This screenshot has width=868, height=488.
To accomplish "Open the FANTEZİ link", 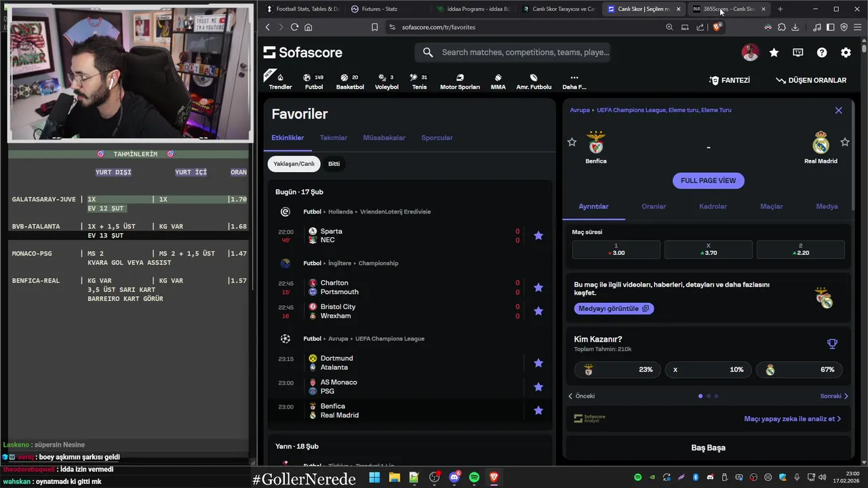I will [730, 80].
